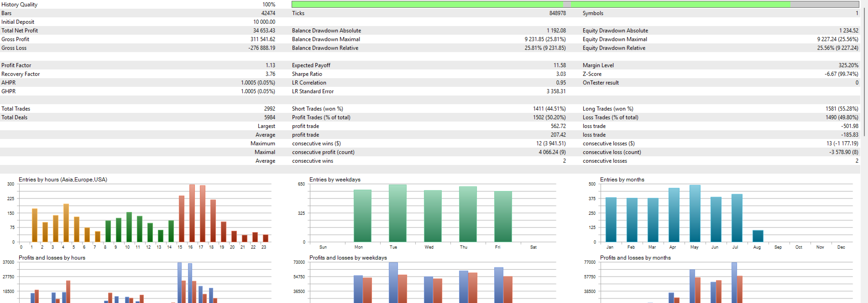Click the Entries by hours chart title
868x303 pixels.
63,180
